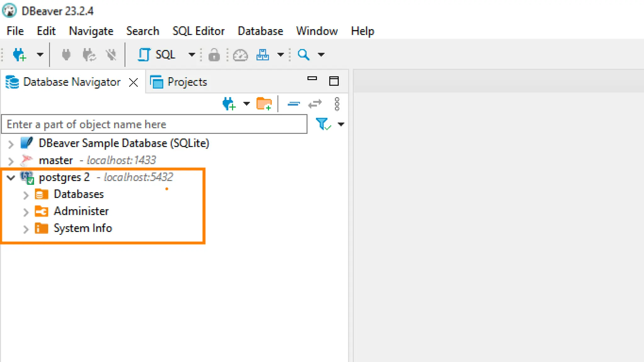Maximize the navigator panel

click(334, 81)
